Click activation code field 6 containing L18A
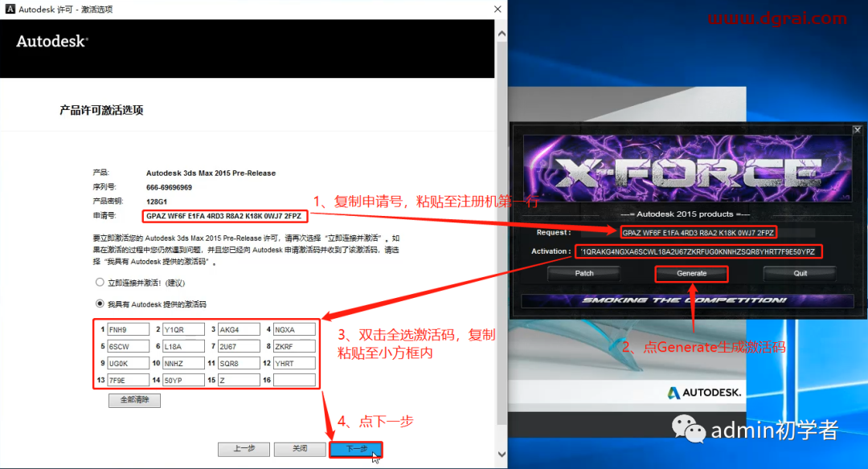Viewport: 868px width, 469px height. 183,347
